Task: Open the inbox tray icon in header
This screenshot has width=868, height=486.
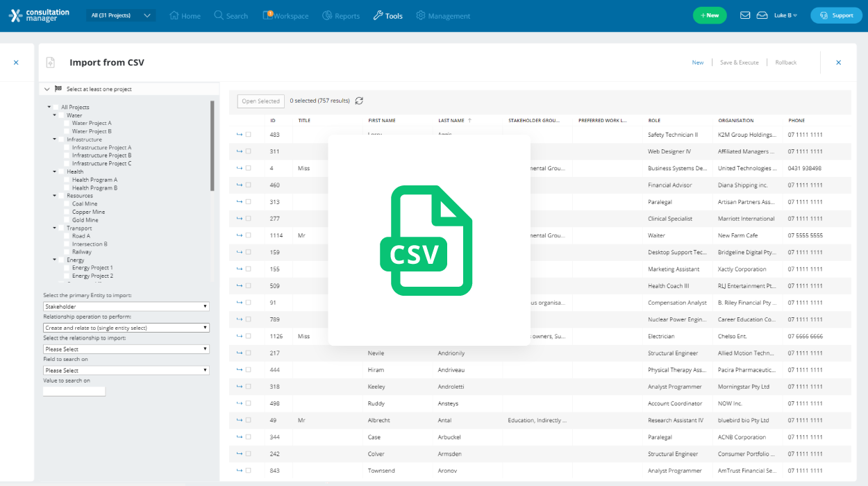Action: 762,15
